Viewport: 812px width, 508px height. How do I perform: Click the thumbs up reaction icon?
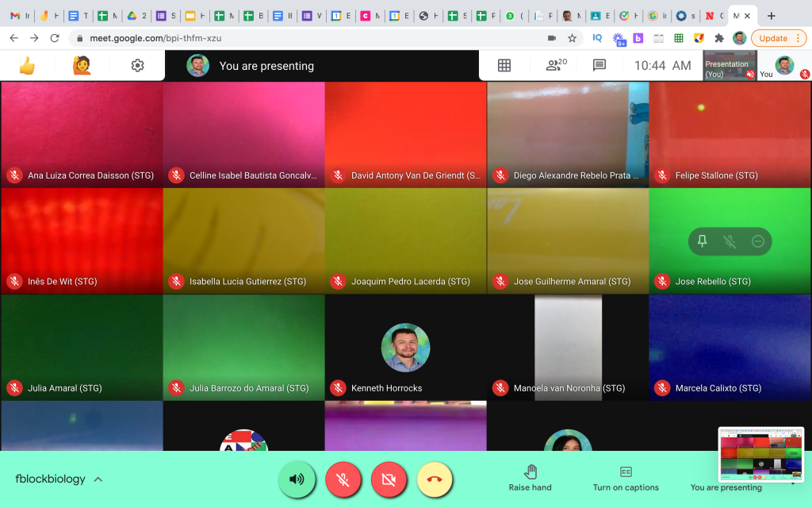(x=27, y=66)
